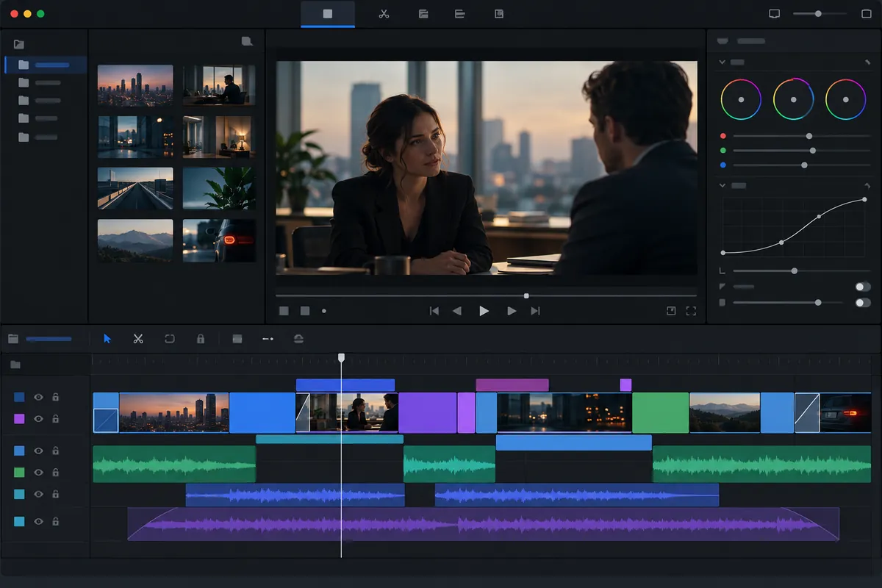Click the record dot in the viewer controls
882x588 pixels.
pos(324,311)
